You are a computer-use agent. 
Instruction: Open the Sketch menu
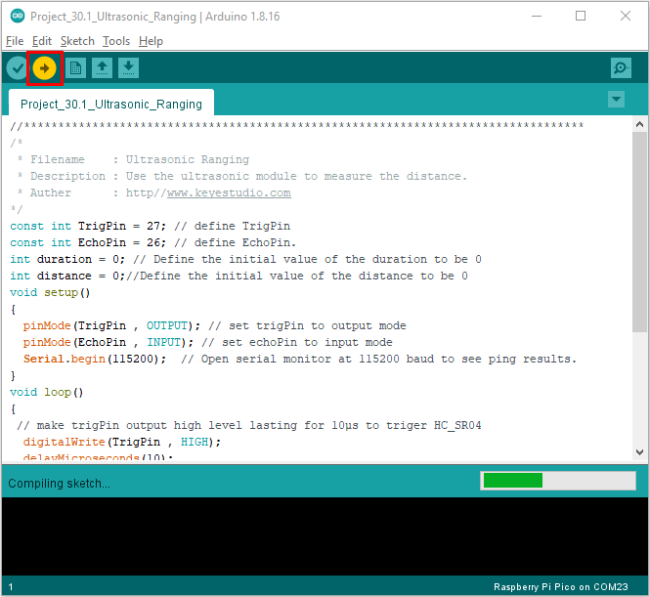(x=78, y=41)
